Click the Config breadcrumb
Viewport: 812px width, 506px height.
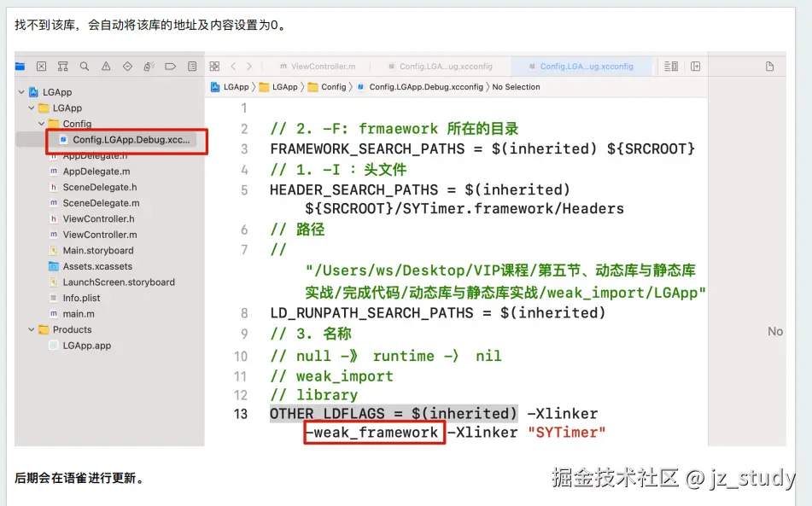327,87
